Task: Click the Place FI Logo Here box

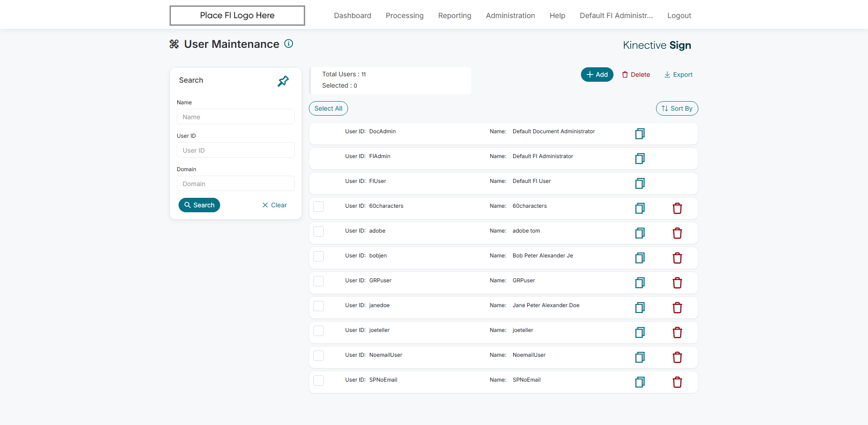Action: click(237, 15)
